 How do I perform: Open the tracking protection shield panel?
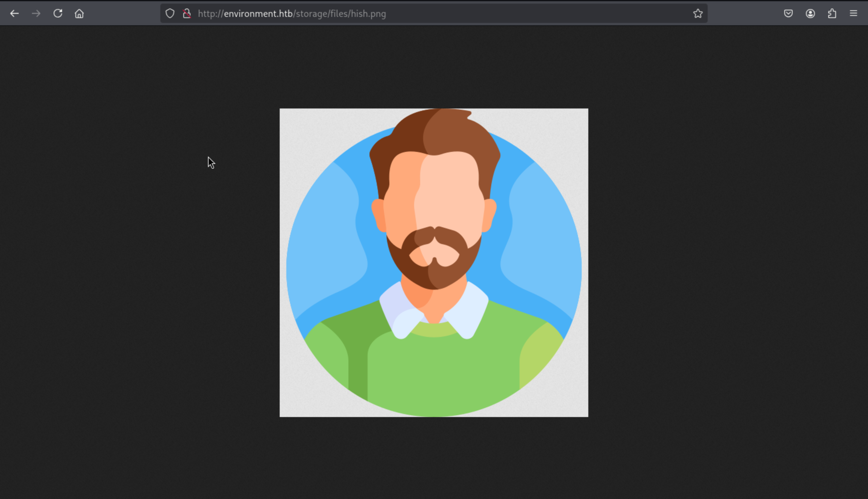tap(170, 14)
